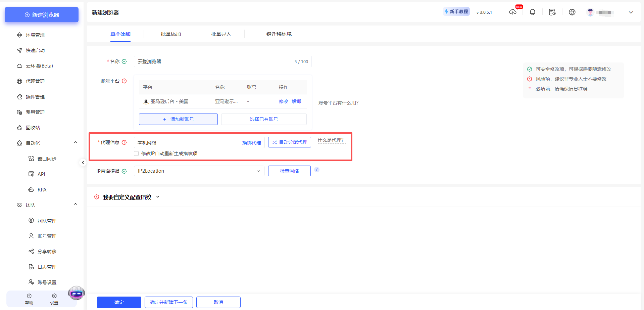Image resolution: width=644 pixels, height=310 pixels.
Task: Enable 修改IP自动重新生成指纹项 checkbox
Action: (136, 153)
